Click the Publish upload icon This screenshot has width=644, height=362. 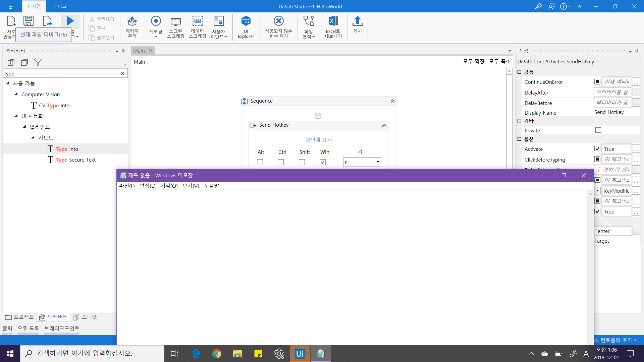(x=357, y=21)
